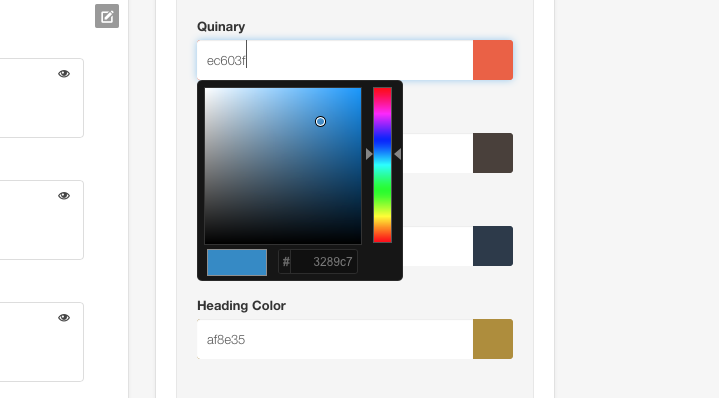Open the brown color swatch
This screenshot has width=719, height=398.
[x=493, y=153]
